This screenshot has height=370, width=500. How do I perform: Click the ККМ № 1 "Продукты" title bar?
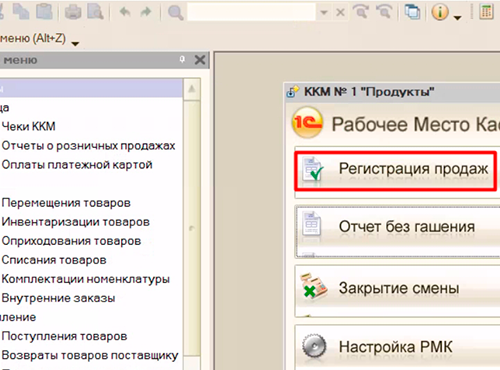392,91
